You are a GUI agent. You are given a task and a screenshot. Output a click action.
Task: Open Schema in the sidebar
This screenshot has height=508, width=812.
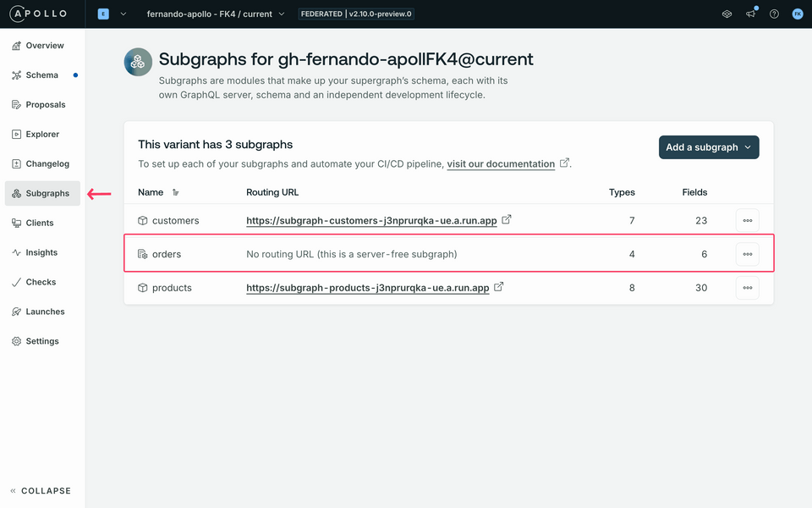click(x=42, y=75)
